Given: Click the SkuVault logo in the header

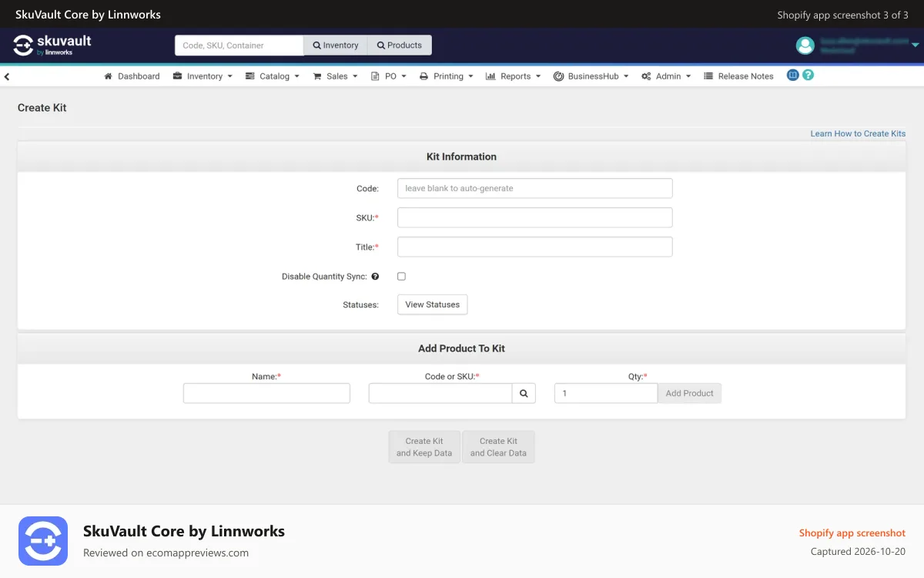Looking at the screenshot, I should 52,45.
